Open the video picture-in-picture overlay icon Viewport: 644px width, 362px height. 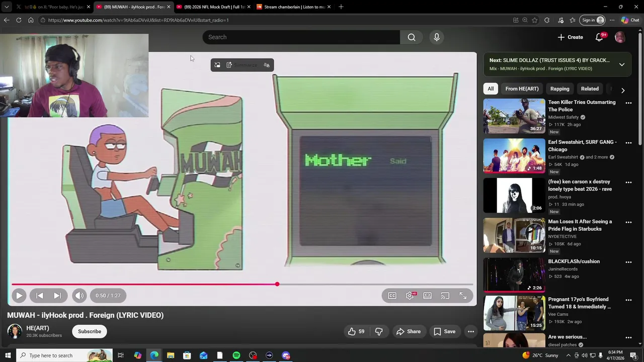pos(217,65)
